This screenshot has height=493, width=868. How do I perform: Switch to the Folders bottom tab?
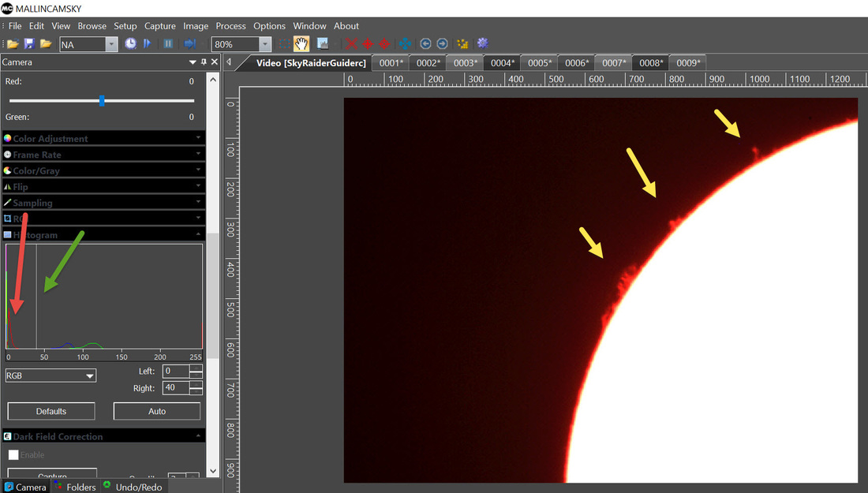click(x=75, y=487)
